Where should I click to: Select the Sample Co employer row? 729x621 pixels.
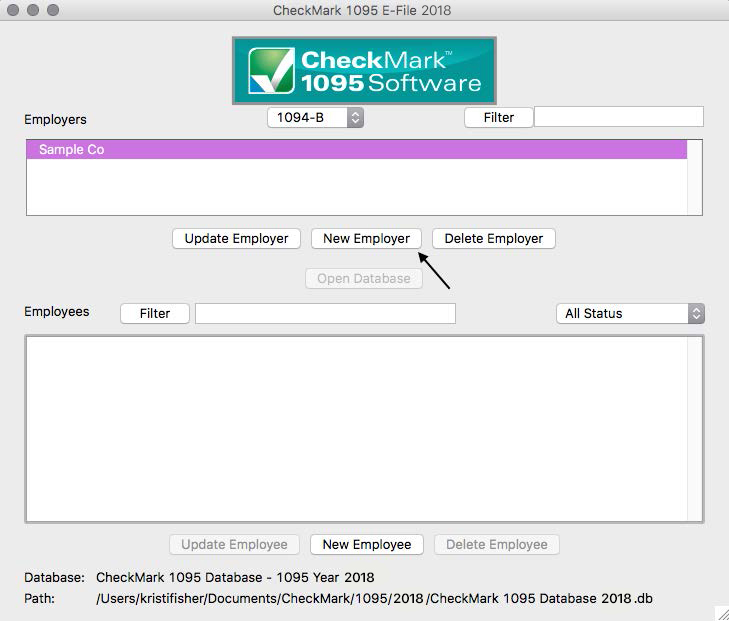coord(356,150)
